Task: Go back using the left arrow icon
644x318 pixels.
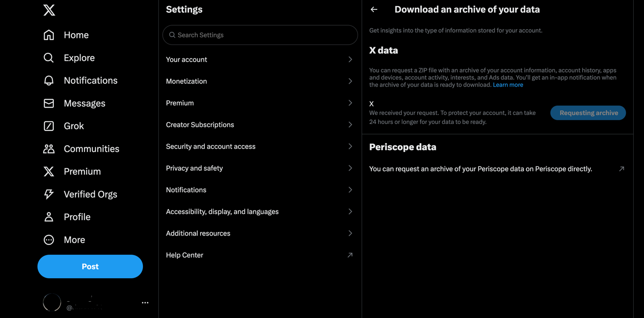Action: (374, 9)
